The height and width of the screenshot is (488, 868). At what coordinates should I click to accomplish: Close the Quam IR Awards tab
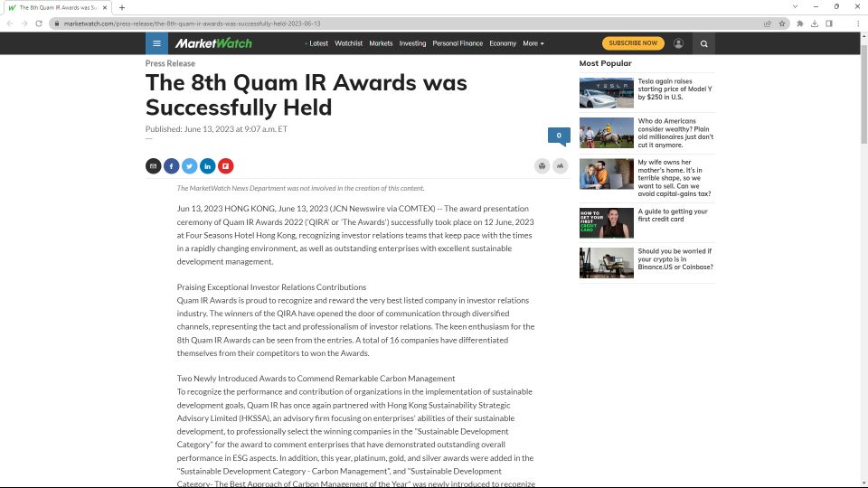[x=105, y=8]
